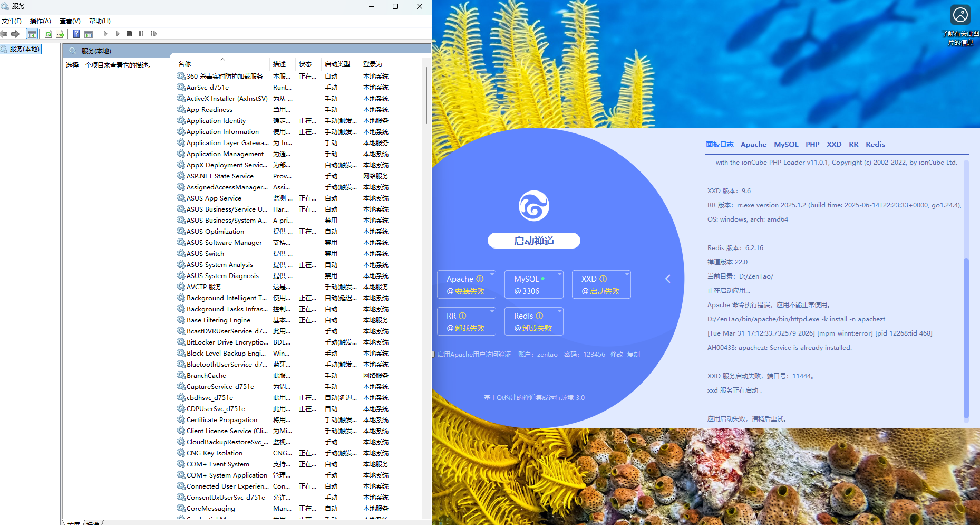Viewport: 980px width, 525px height.
Task: Click the ZenTao swirl logo
Action: [534, 206]
